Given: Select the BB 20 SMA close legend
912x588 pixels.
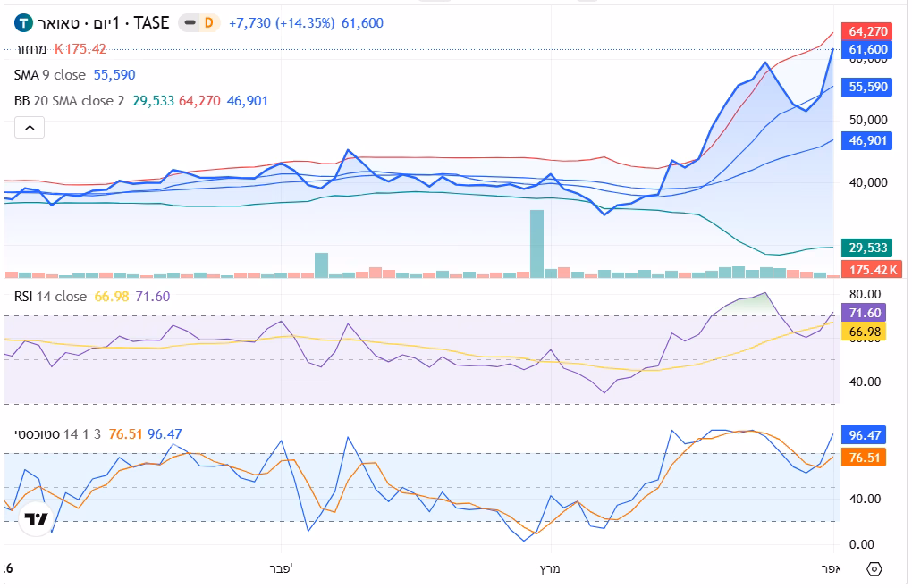Looking at the screenshot, I should pos(69,101).
